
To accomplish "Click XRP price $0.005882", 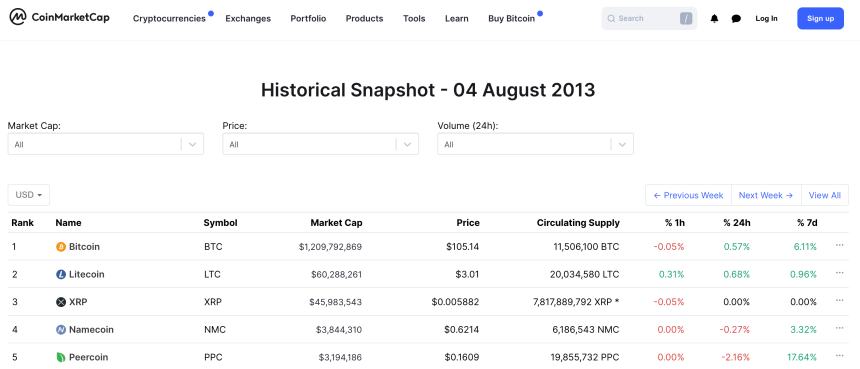I will [455, 302].
